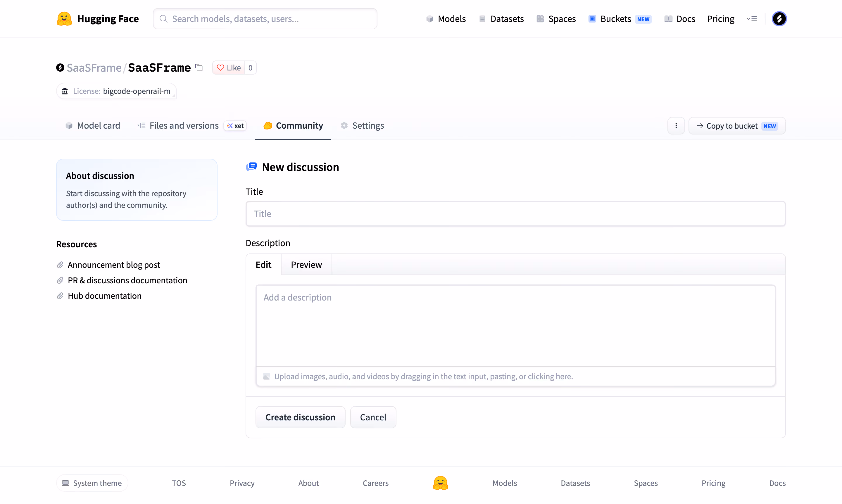Switch to the description Preview tab
842x504 pixels.
click(306, 264)
